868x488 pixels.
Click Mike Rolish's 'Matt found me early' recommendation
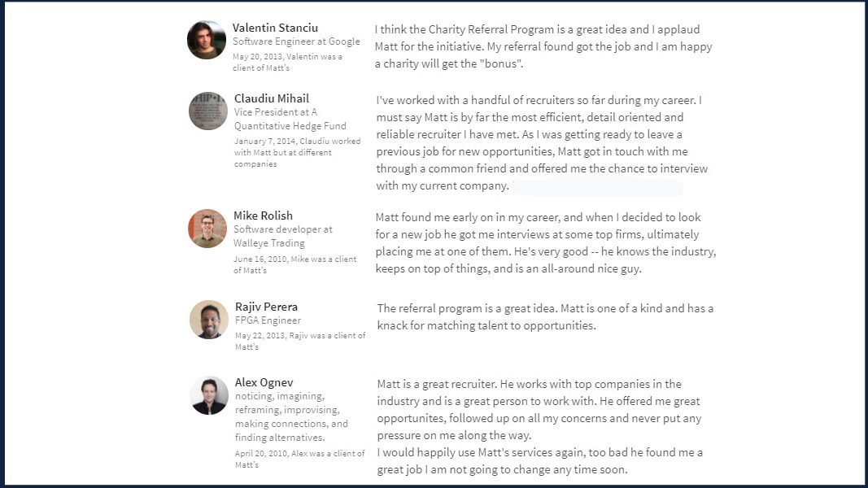tap(546, 243)
